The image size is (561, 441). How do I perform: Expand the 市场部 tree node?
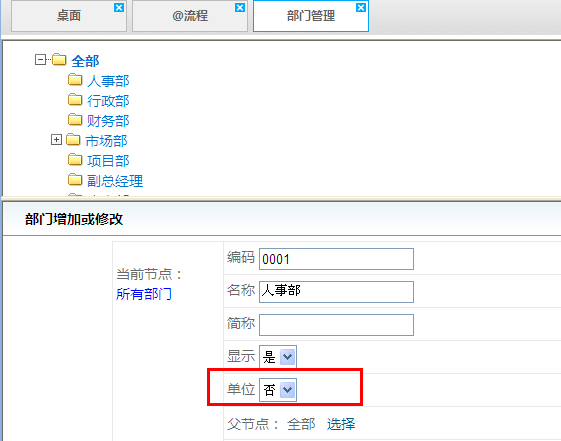click(56, 139)
